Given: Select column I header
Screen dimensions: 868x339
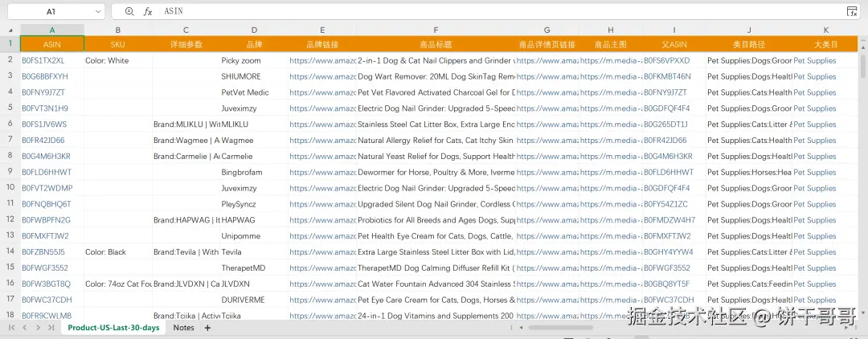Looking at the screenshot, I should (674, 30).
